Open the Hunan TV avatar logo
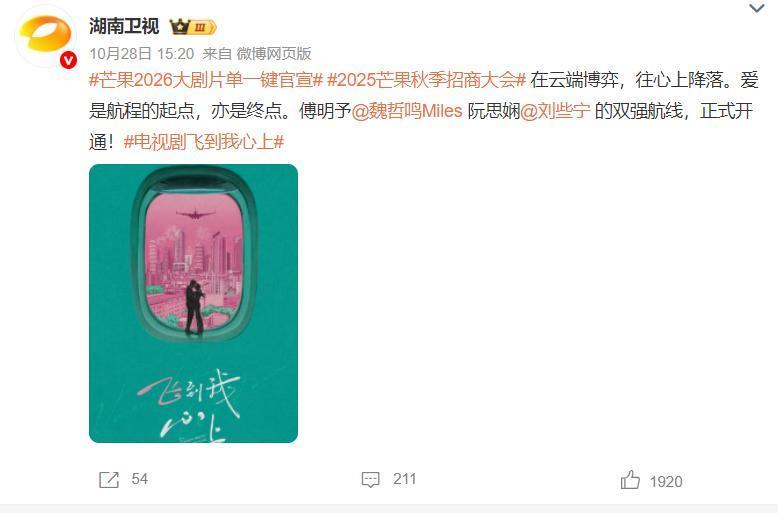Viewport: 778px width, 513px height. [x=45, y=35]
